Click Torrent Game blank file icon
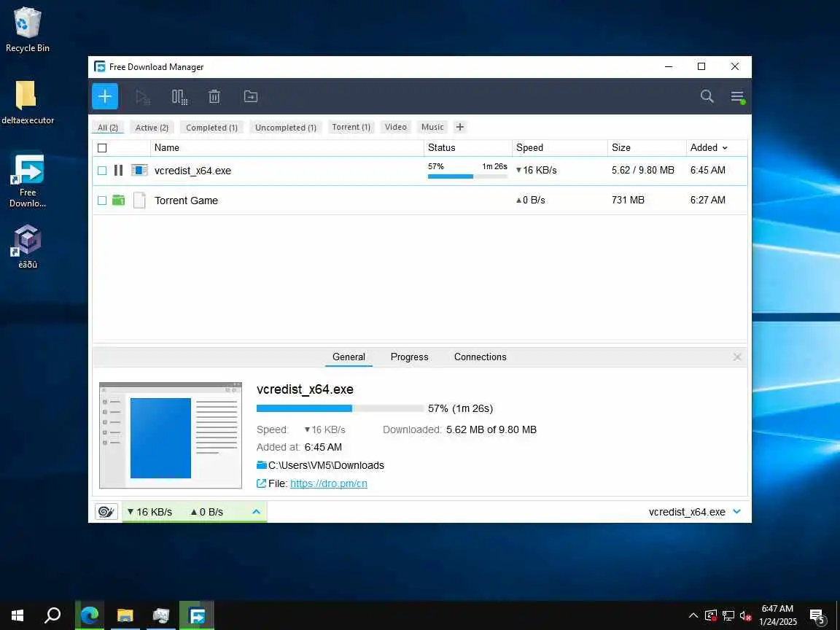The image size is (840, 630). 139,201
